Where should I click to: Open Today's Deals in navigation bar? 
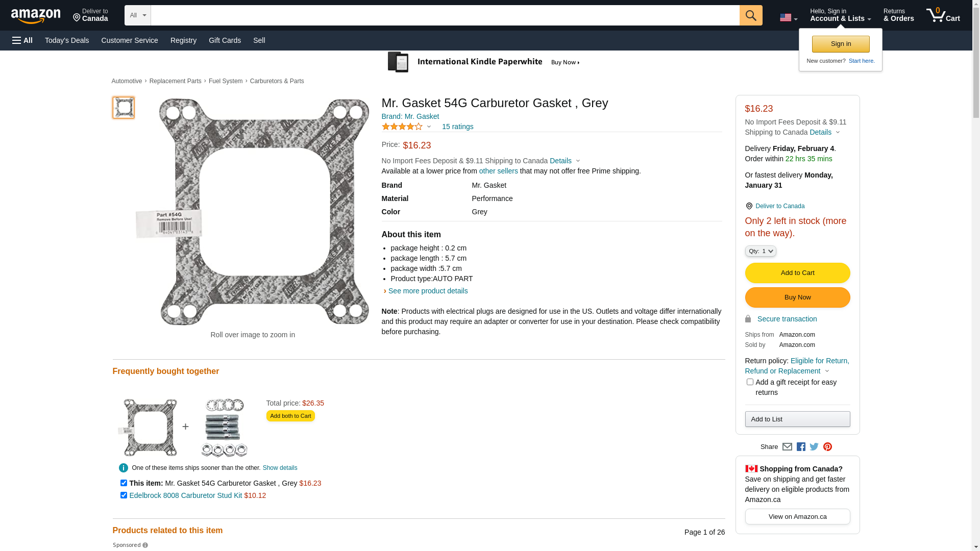tap(67, 40)
